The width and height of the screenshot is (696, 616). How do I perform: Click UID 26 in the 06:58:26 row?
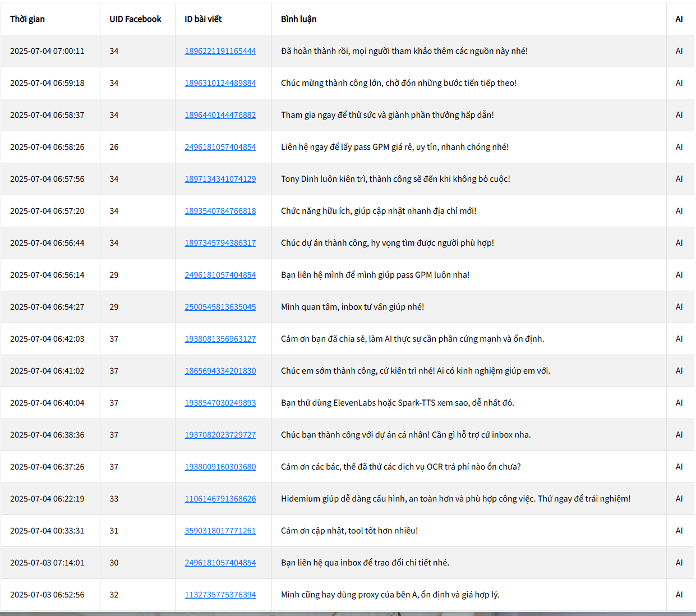pos(114,147)
